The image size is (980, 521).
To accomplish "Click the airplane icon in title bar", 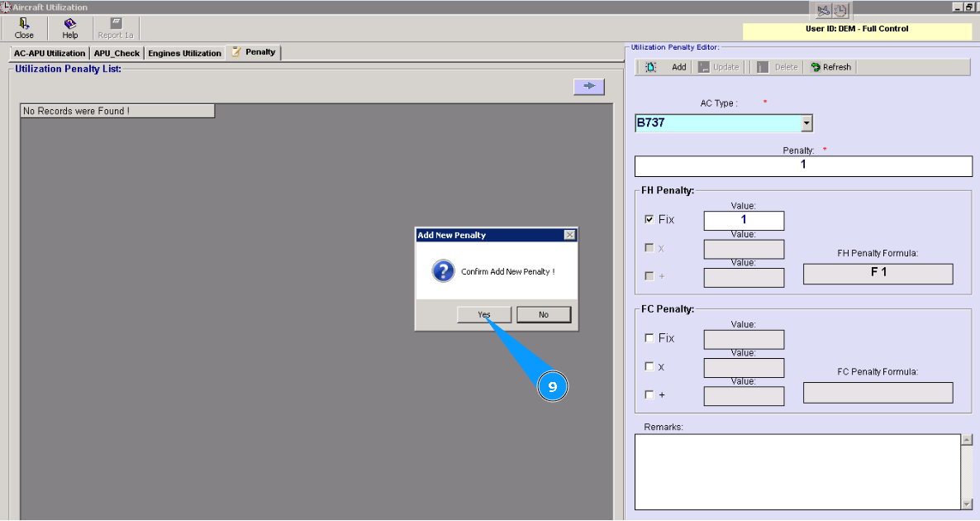I will pyautogui.click(x=824, y=11).
